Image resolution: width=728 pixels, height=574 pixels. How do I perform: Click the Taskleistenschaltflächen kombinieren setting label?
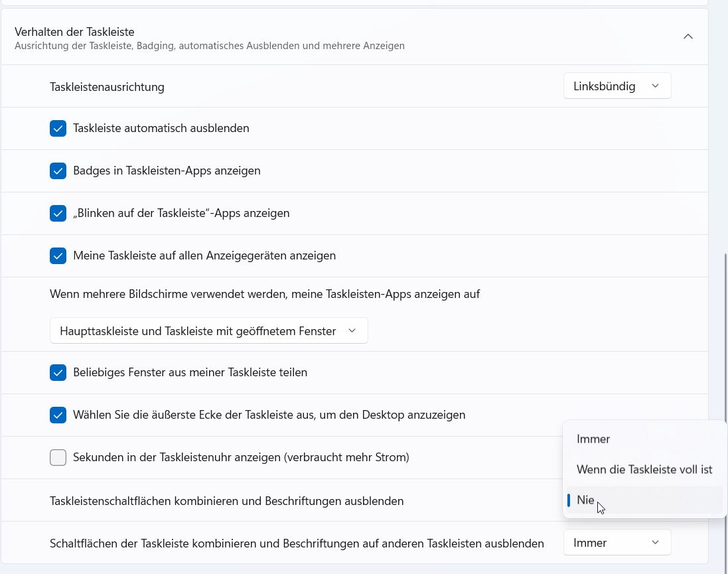pos(226,501)
